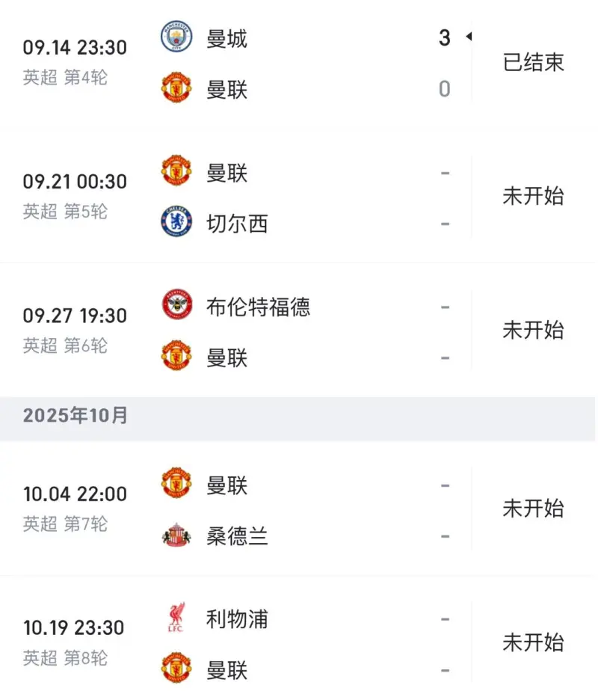Open the 已结束 finished match status
The width and height of the screenshot is (598, 700).
pos(534,63)
